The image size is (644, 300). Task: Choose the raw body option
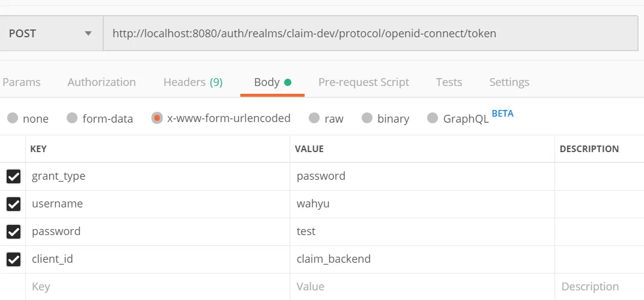point(314,118)
